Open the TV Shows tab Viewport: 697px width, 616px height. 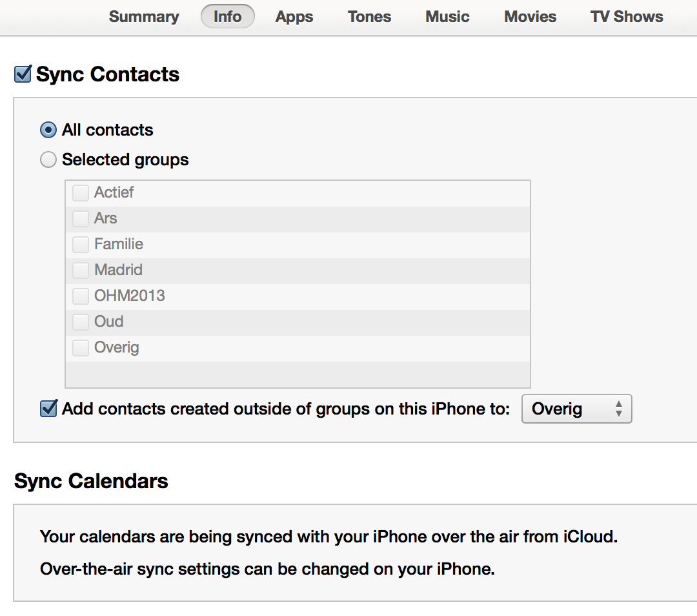627,16
